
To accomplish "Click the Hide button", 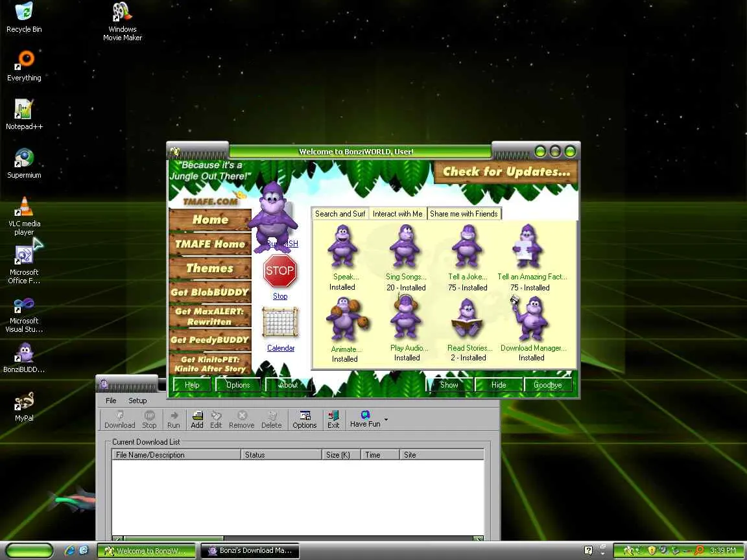I will point(499,385).
